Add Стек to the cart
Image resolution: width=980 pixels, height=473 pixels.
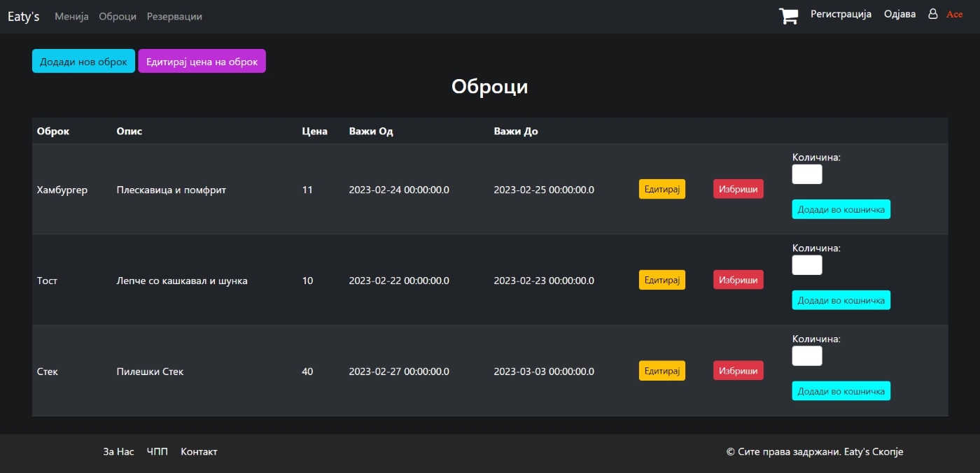[x=841, y=391]
